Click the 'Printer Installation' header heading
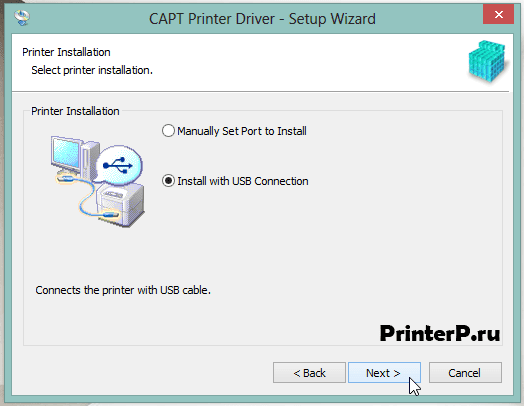This screenshot has height=406, width=524. coord(66,52)
